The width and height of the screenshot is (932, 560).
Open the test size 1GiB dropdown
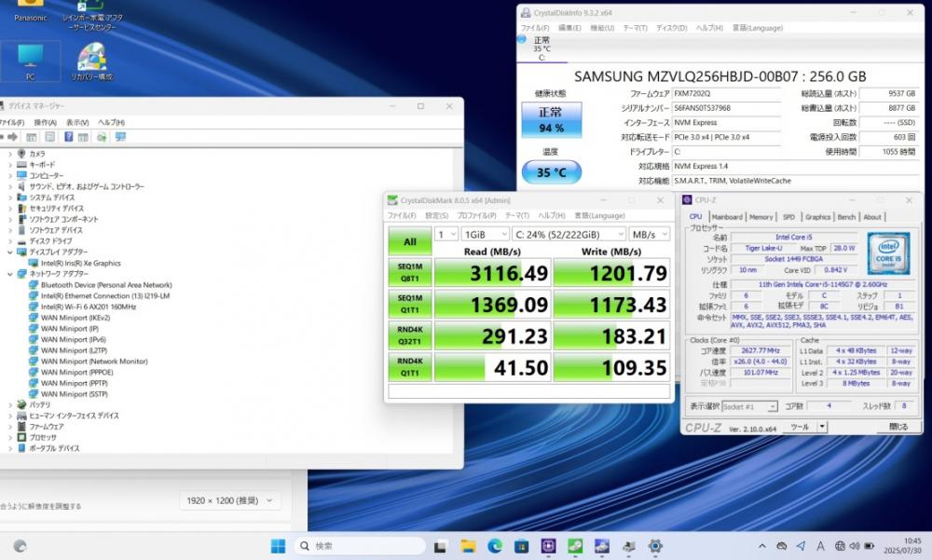(x=485, y=234)
